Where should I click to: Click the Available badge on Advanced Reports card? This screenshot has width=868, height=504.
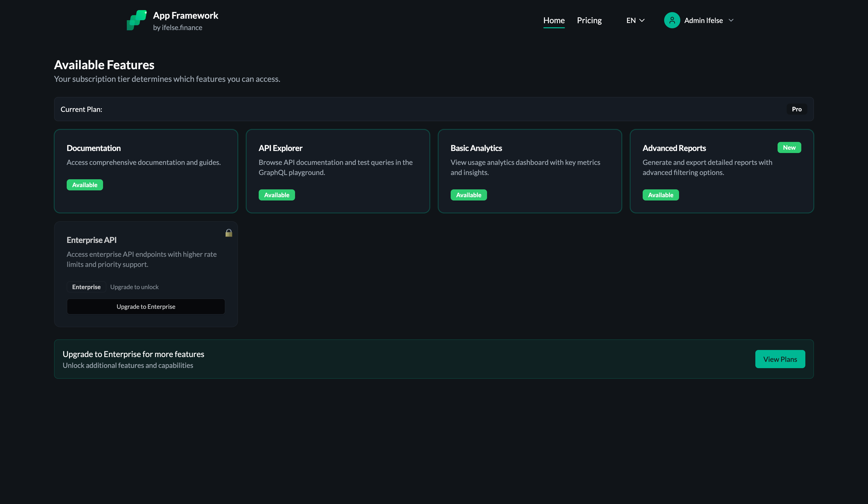(x=660, y=195)
